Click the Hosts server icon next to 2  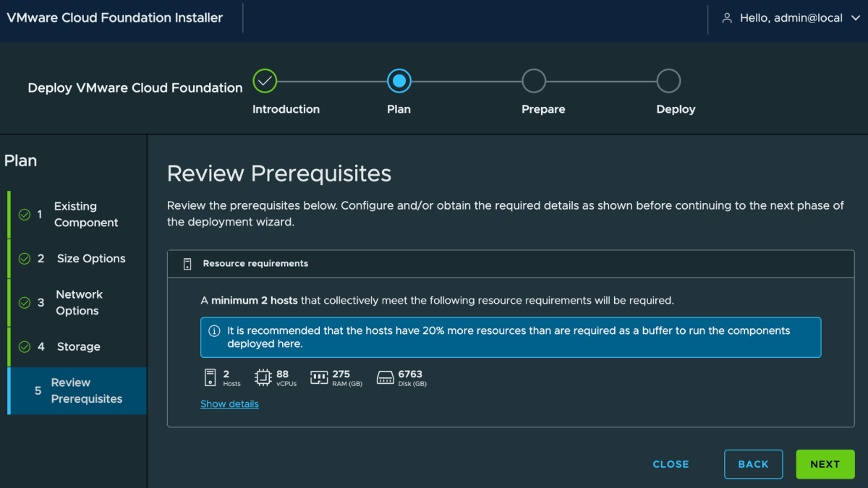(x=210, y=377)
